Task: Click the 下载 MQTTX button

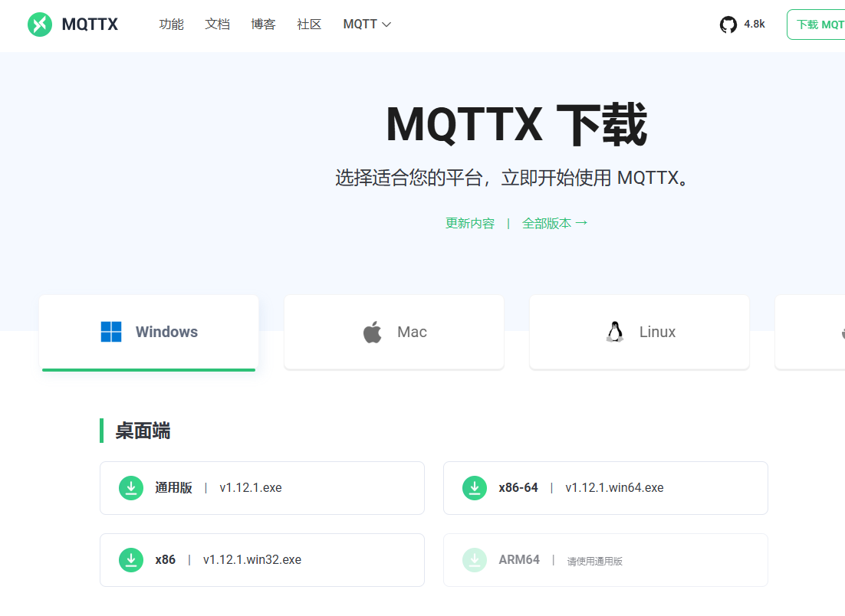Action: [817, 25]
